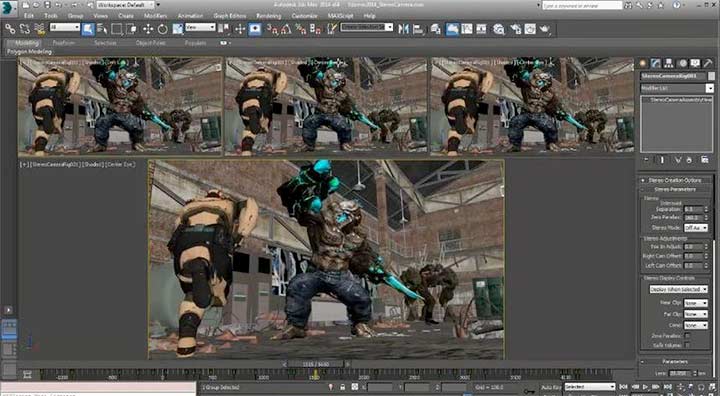
Task: Choose the Bind to Space Warp tool
Action: (x=39, y=29)
